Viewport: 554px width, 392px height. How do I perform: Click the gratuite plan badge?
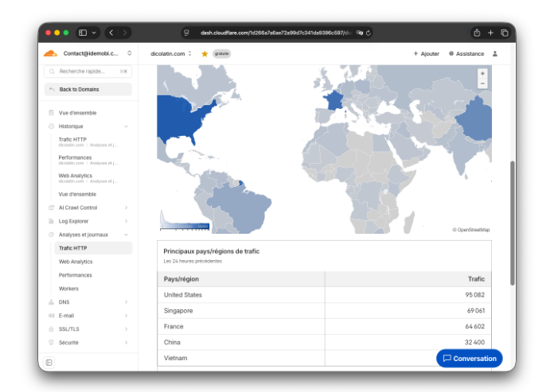click(x=221, y=53)
